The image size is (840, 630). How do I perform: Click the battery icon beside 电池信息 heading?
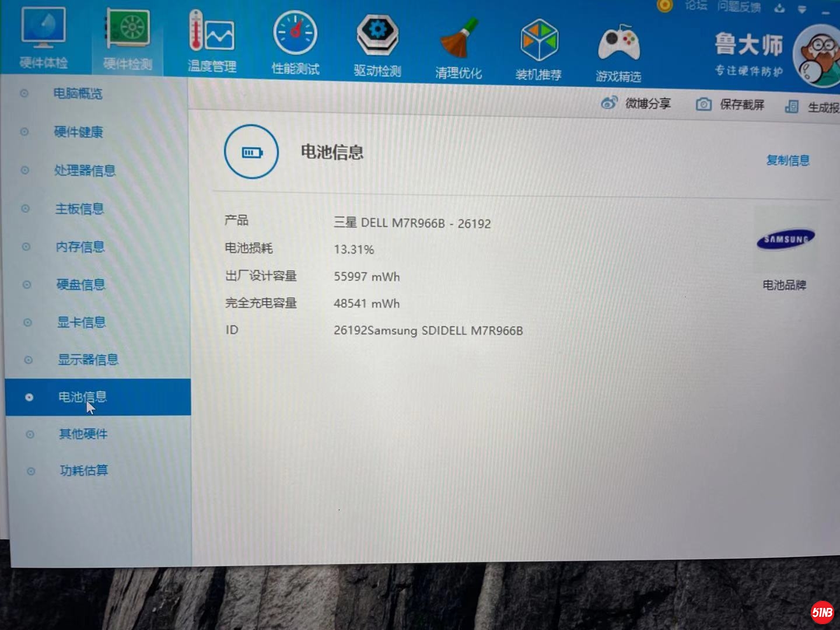tap(251, 152)
